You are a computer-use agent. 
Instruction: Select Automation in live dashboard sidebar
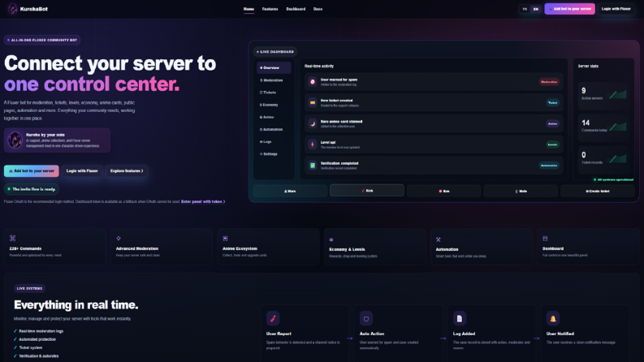point(274,129)
